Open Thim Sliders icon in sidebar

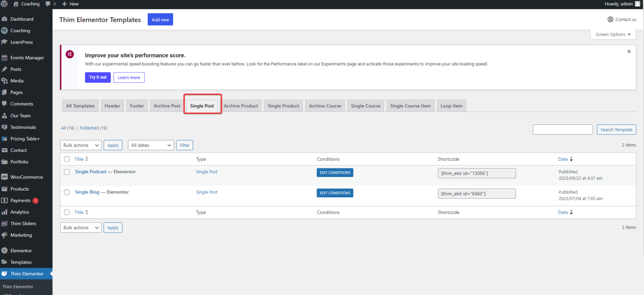coord(5,224)
